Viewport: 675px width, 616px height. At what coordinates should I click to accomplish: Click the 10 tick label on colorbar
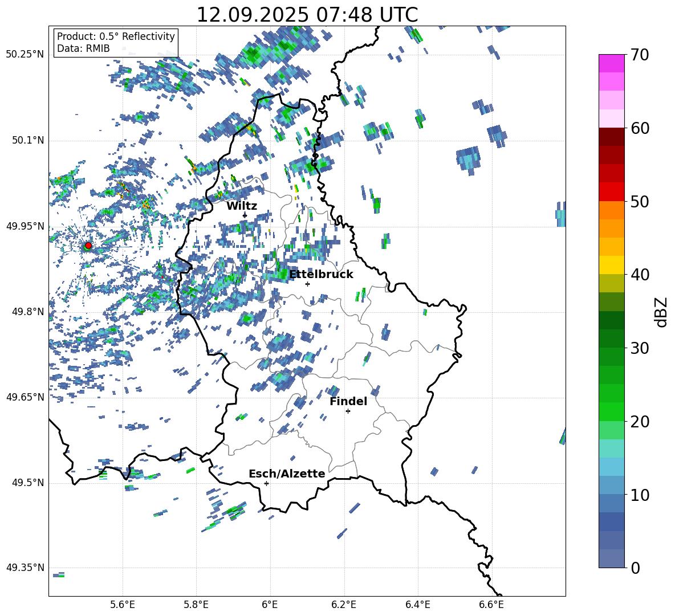pos(640,495)
